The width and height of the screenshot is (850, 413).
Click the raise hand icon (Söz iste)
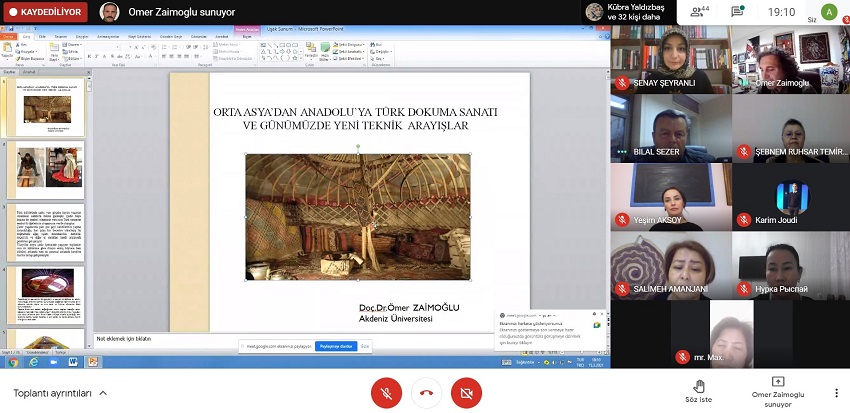pyautogui.click(x=699, y=385)
